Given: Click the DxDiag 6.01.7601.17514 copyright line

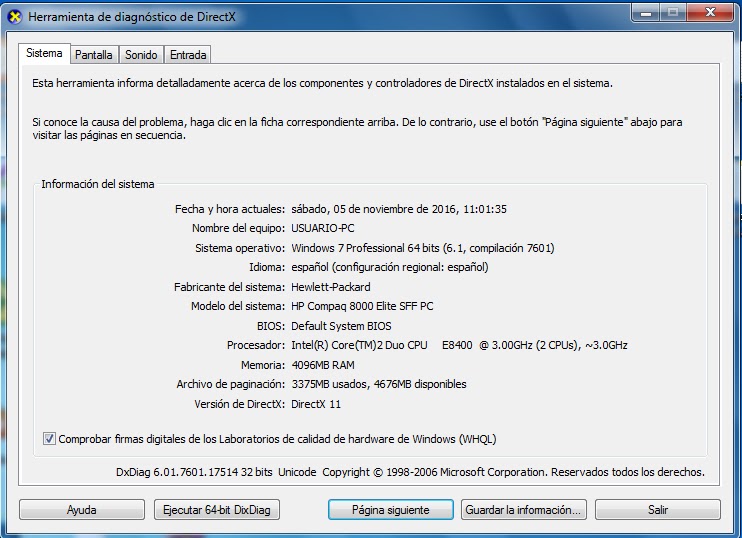Looking at the screenshot, I should tap(410, 472).
